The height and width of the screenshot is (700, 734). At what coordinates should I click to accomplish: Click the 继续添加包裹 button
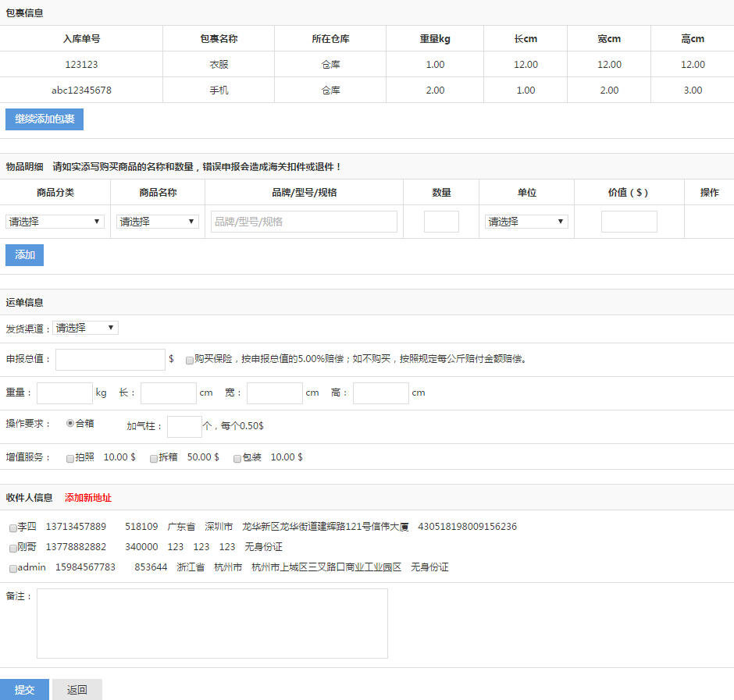(x=45, y=119)
